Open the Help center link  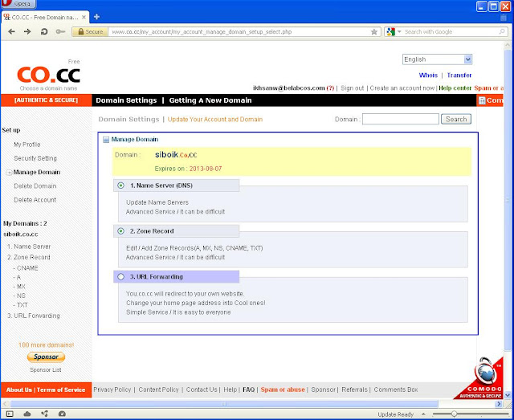[455, 88]
